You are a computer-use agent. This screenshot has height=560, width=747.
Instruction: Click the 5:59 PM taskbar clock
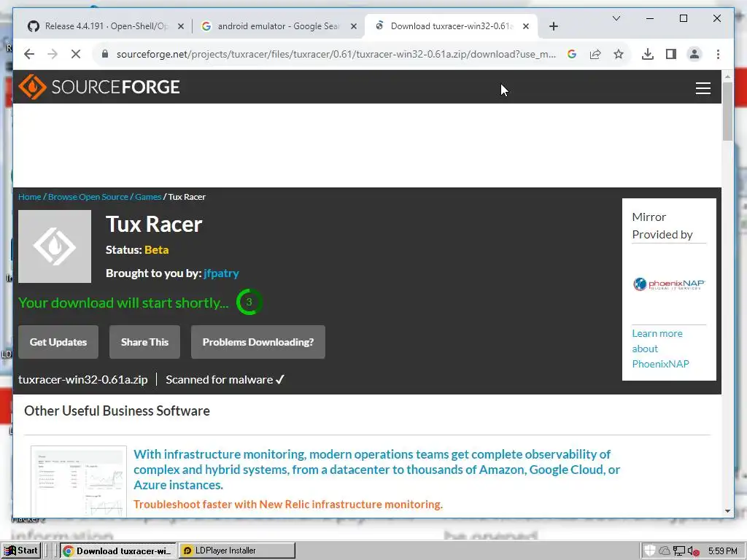pyautogui.click(x=723, y=551)
